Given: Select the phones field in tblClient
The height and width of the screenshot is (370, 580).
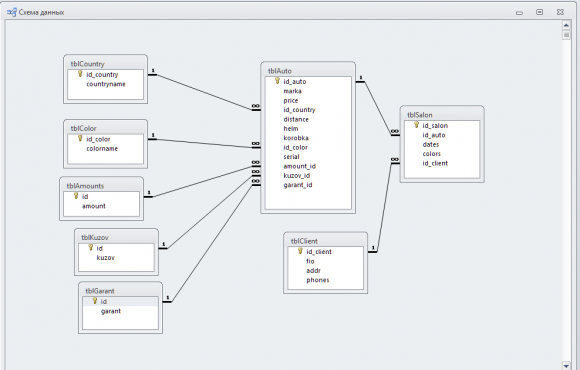Looking at the screenshot, I should tap(318, 280).
